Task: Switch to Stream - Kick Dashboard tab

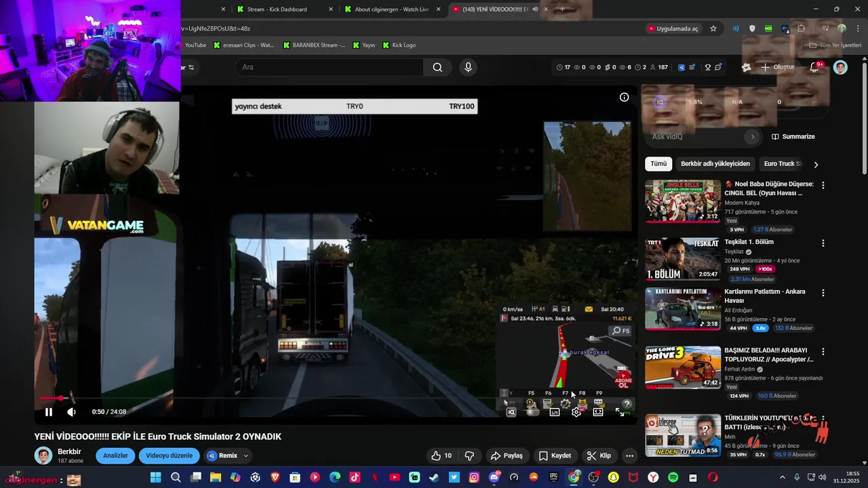Action: pyautogui.click(x=283, y=9)
